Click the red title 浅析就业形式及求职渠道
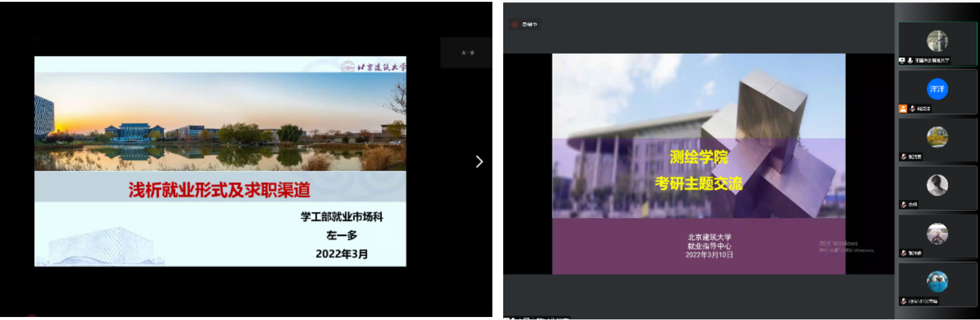Image resolution: width=980 pixels, height=320 pixels. 220,190
